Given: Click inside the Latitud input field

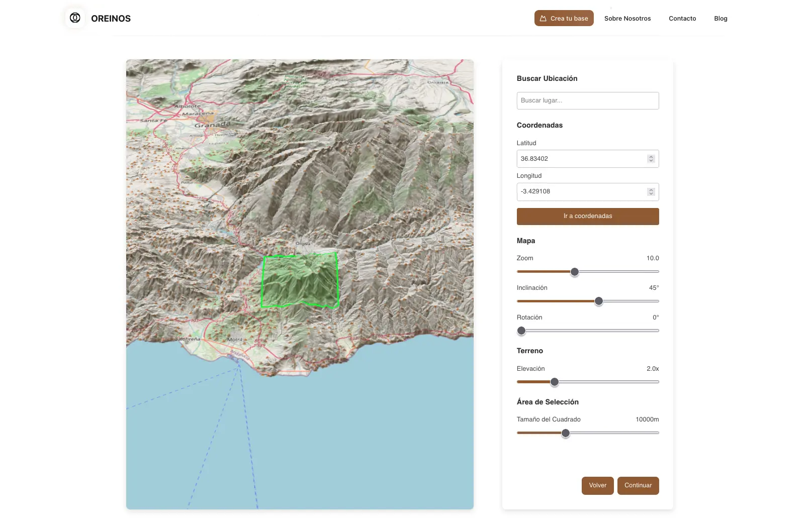Looking at the screenshot, I should coord(581,159).
